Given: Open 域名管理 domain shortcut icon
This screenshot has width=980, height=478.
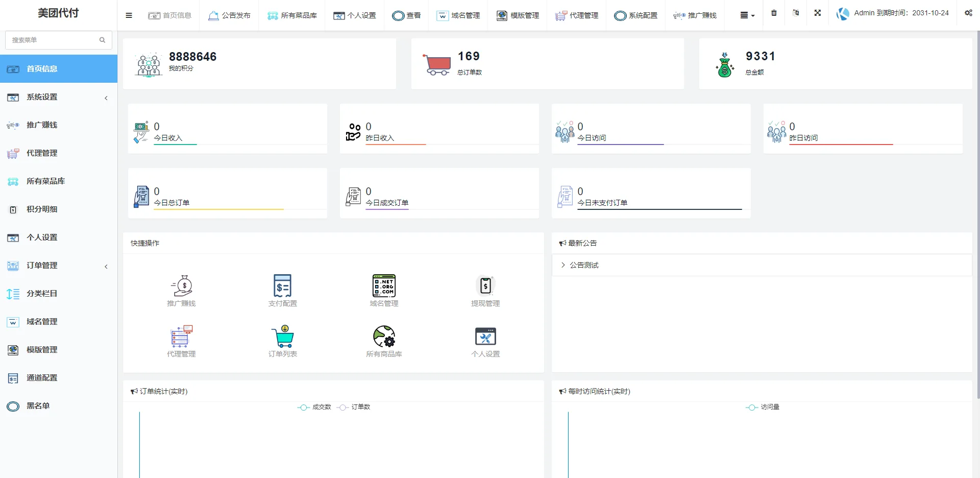Looking at the screenshot, I should (384, 286).
